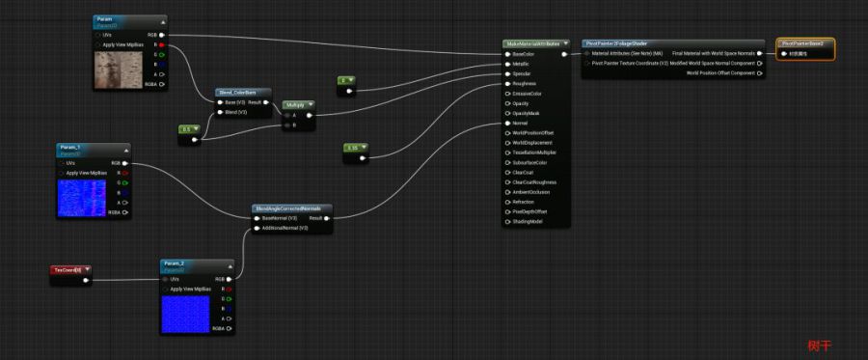
Task: Click the green G output pin on the bark Param node
Action: pyautogui.click(x=161, y=54)
